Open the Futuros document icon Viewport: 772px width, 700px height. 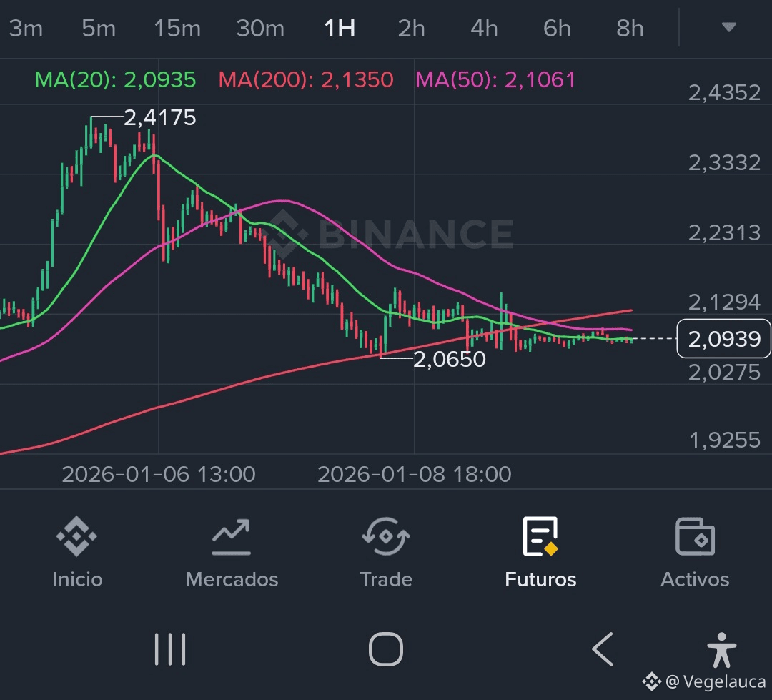tap(540, 537)
